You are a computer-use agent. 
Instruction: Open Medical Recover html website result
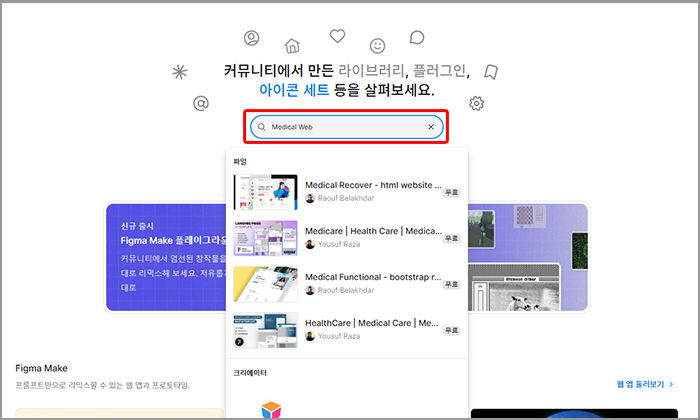coord(347,192)
